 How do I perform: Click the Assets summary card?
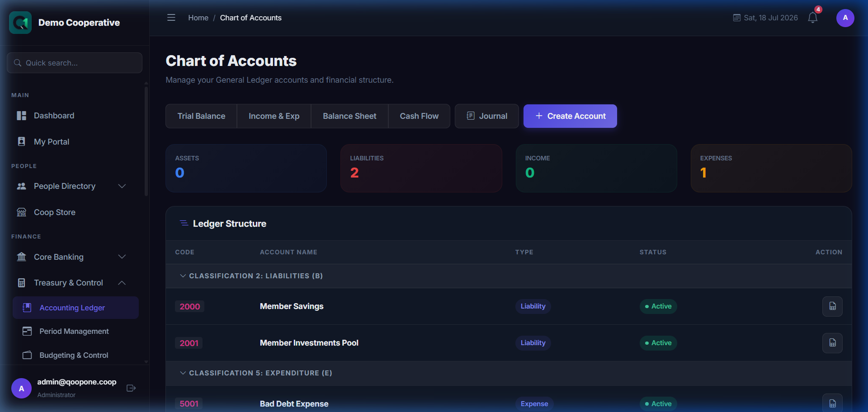pyautogui.click(x=246, y=168)
